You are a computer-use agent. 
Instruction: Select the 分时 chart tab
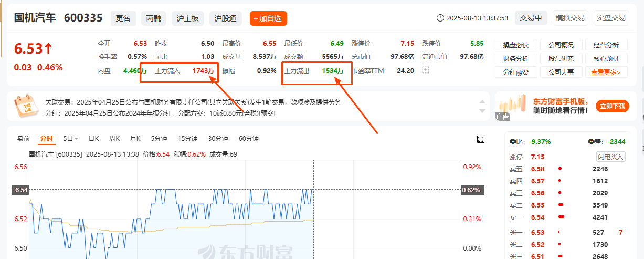tap(46, 139)
